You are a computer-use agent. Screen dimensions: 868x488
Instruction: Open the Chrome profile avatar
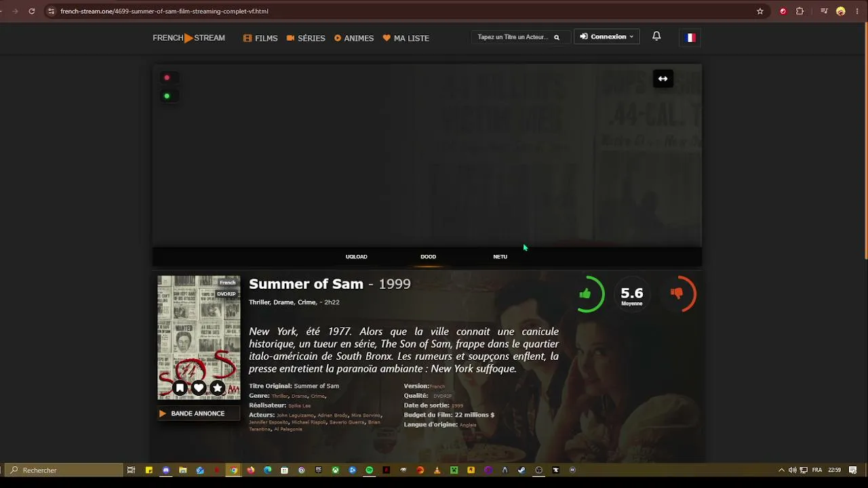pos(841,12)
